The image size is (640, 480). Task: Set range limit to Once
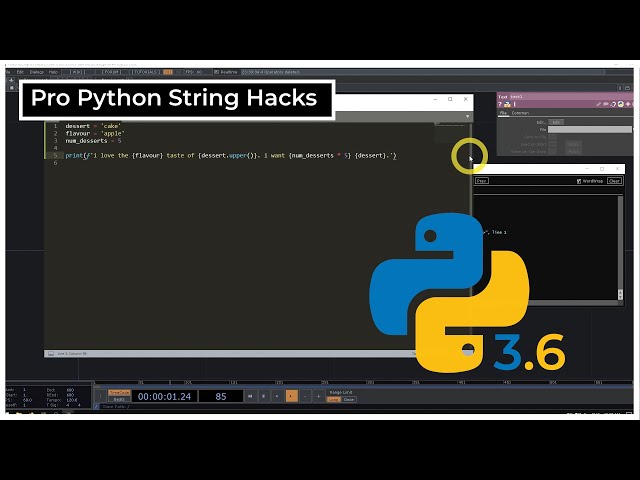point(349,400)
